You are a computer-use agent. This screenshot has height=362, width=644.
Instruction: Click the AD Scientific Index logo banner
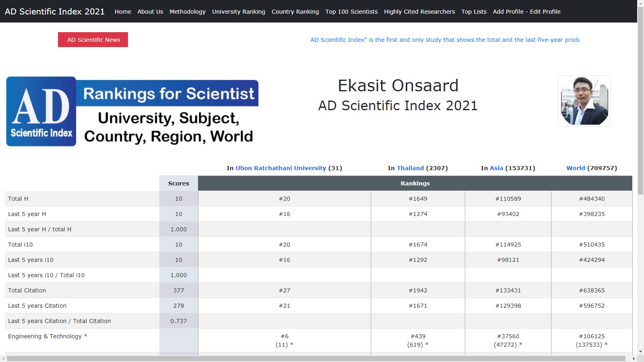click(x=132, y=111)
